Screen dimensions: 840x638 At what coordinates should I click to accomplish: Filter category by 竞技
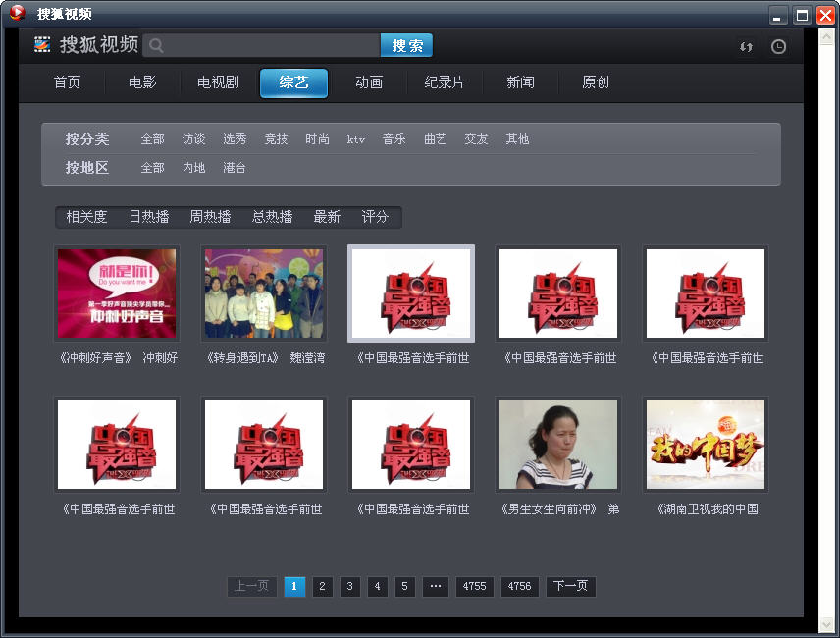pyautogui.click(x=276, y=139)
